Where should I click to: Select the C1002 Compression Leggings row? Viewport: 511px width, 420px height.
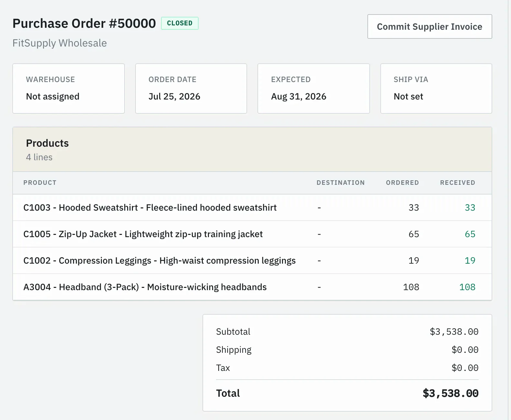point(252,260)
